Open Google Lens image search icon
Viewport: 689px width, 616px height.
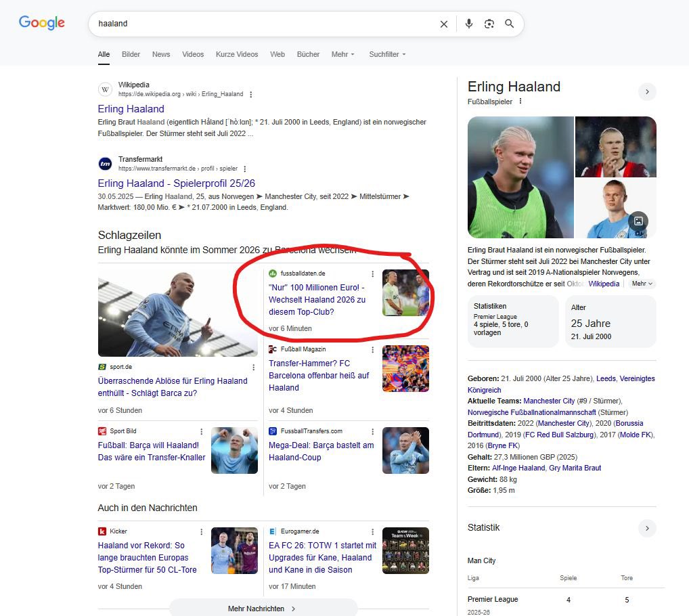click(489, 24)
